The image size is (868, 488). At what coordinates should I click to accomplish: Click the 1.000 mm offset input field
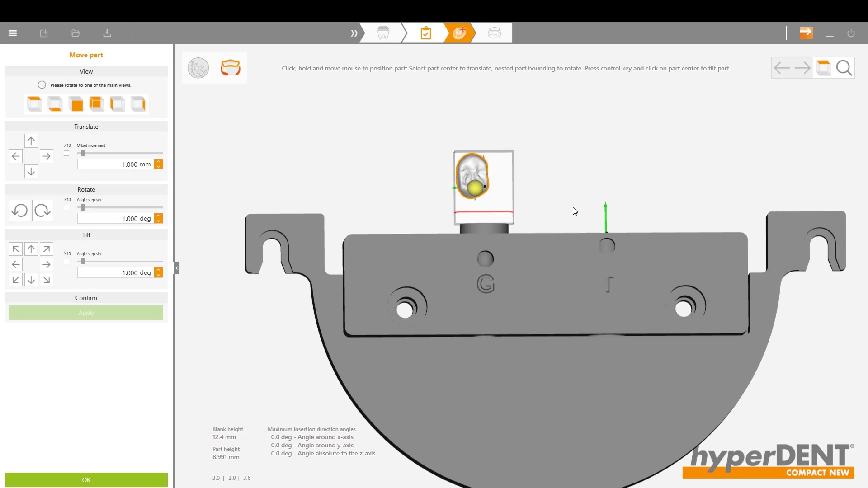click(115, 164)
